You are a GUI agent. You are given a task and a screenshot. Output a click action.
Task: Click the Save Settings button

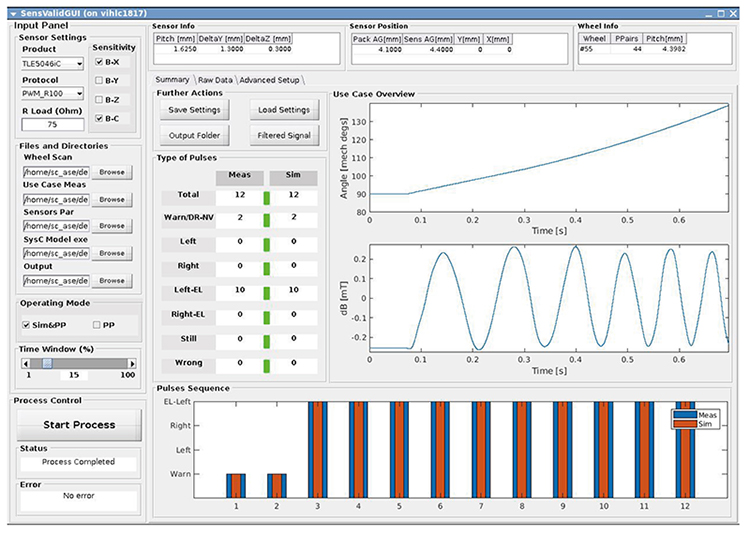point(195,109)
